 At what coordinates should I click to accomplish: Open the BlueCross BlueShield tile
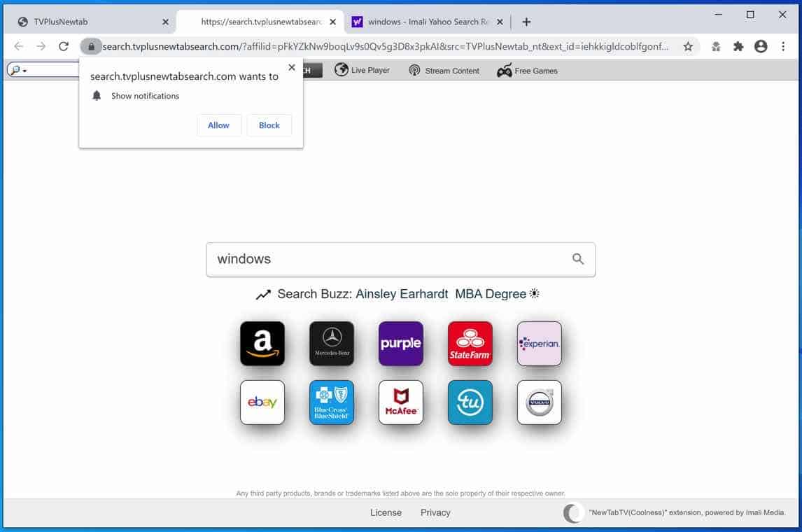(x=332, y=402)
